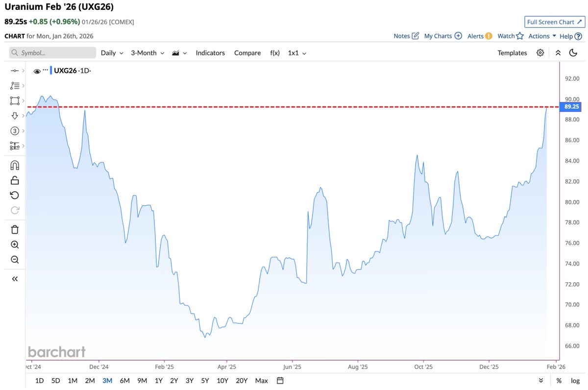The image size is (588, 390).
Task: Open the Indicators menu
Action: 210,53
